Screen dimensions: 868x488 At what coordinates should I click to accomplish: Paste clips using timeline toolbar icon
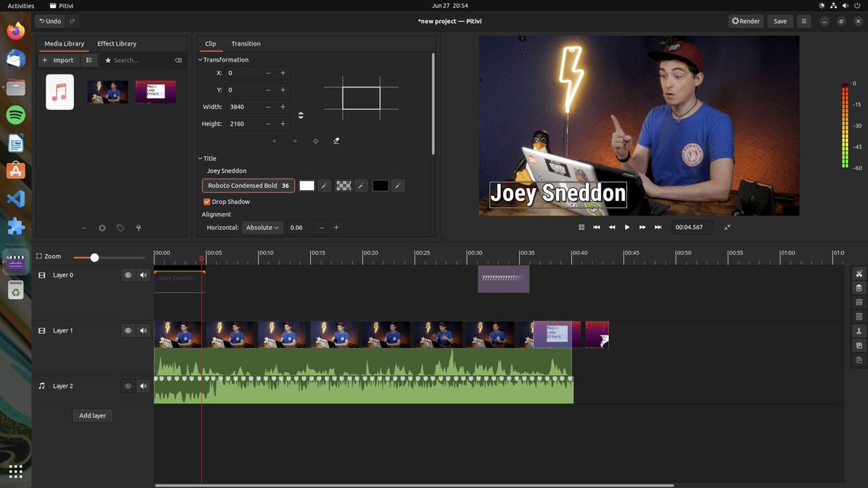point(859,360)
